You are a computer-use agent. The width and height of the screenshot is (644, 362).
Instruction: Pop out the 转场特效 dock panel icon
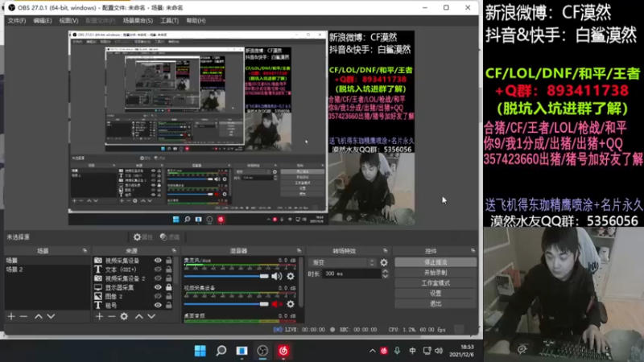tap(385, 250)
